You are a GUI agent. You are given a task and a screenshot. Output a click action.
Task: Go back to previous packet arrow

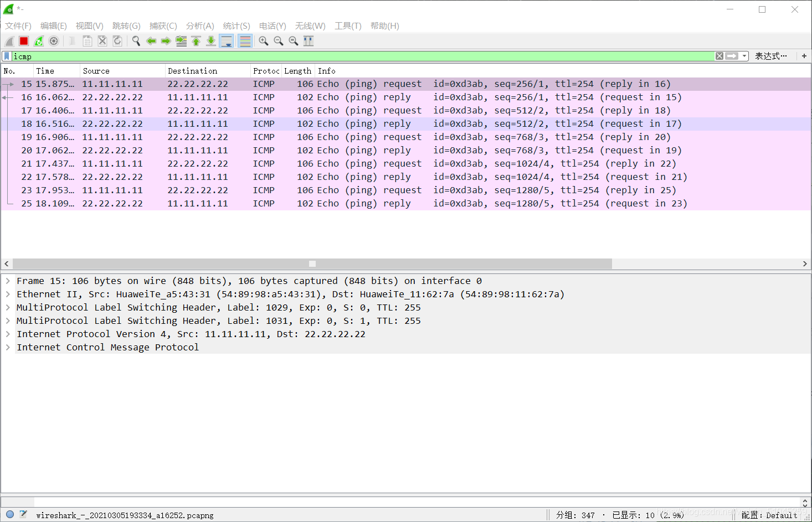click(151, 41)
